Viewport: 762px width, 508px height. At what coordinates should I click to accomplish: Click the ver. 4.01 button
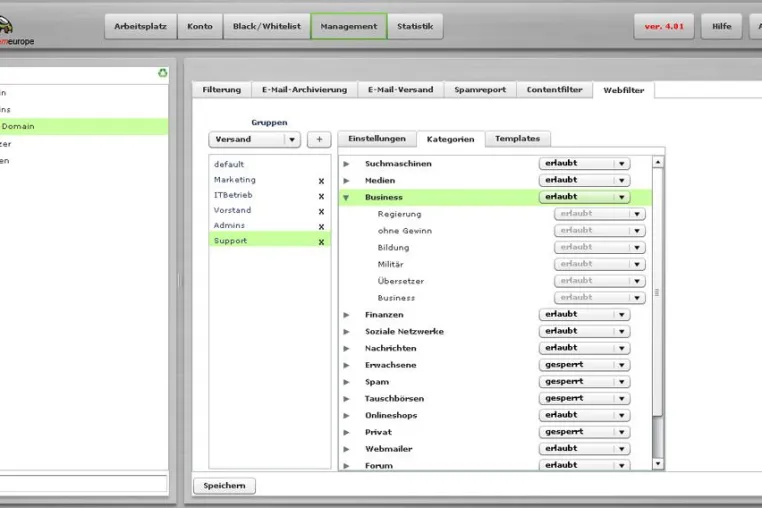click(664, 26)
